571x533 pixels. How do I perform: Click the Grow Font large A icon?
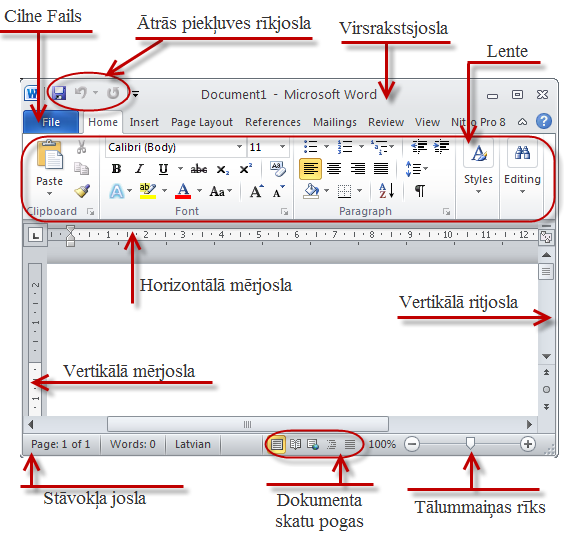tap(256, 191)
